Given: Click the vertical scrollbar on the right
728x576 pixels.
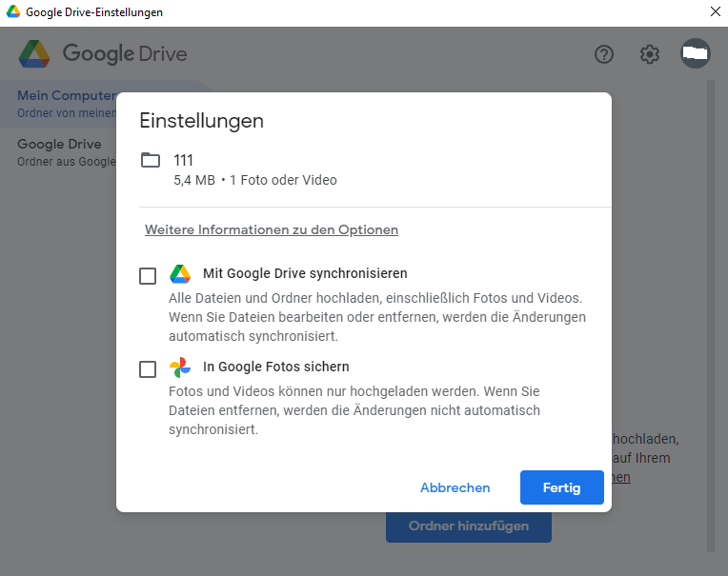Looking at the screenshot, I should 710,314.
